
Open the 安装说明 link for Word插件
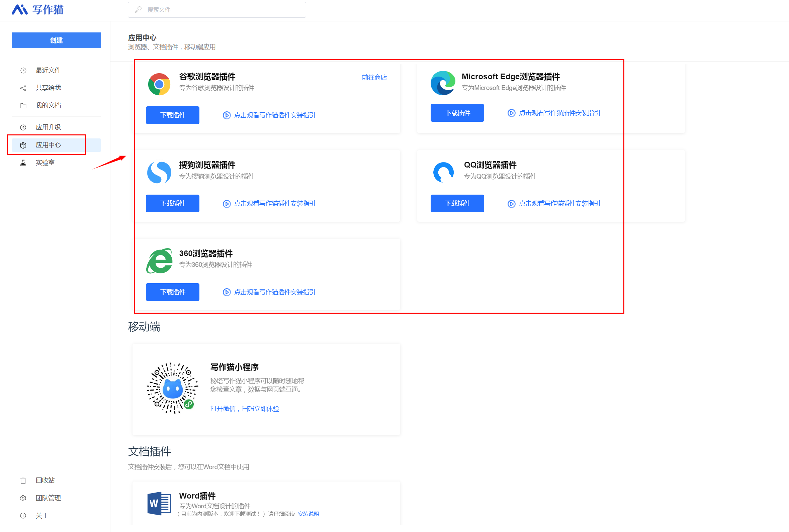point(308,514)
